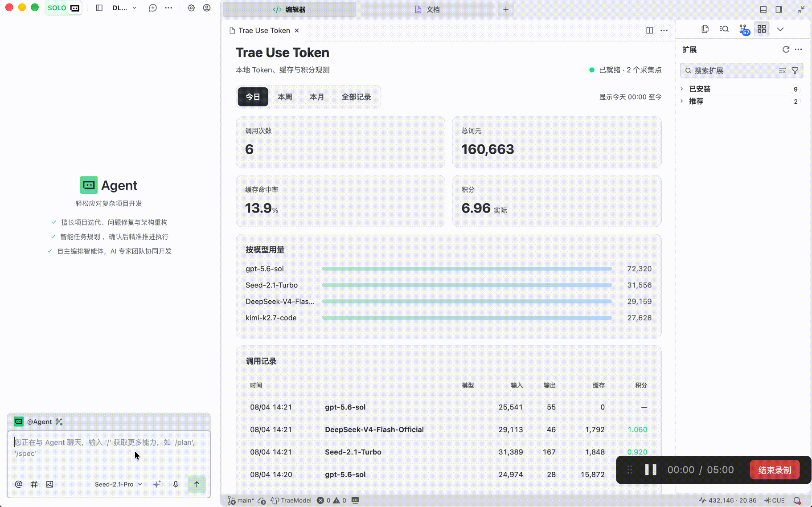Open settings with the gear icon

coord(191,8)
